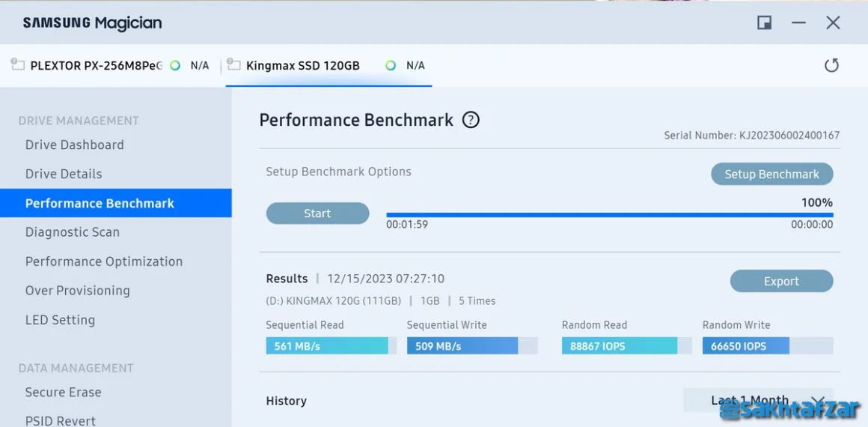Screen dimensions: 868x427
Task: Click the N/A label beside Kingmax
Action: tap(415, 65)
